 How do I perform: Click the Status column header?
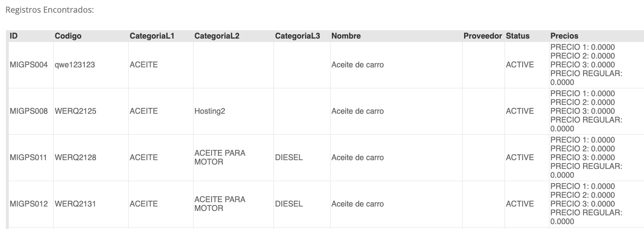[x=518, y=36]
